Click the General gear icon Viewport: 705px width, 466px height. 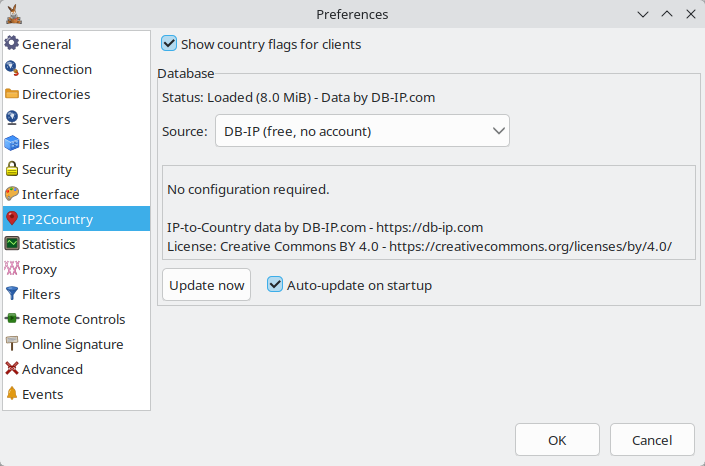pyautogui.click(x=12, y=44)
